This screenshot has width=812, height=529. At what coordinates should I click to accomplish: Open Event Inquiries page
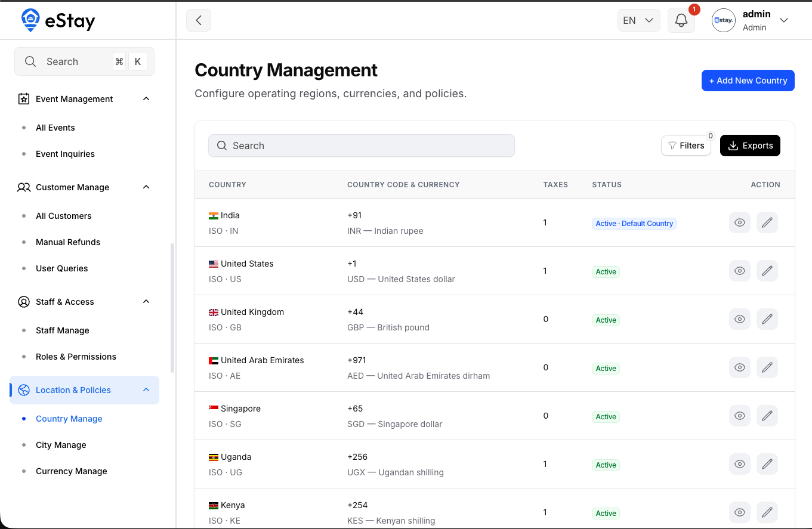[x=65, y=154]
